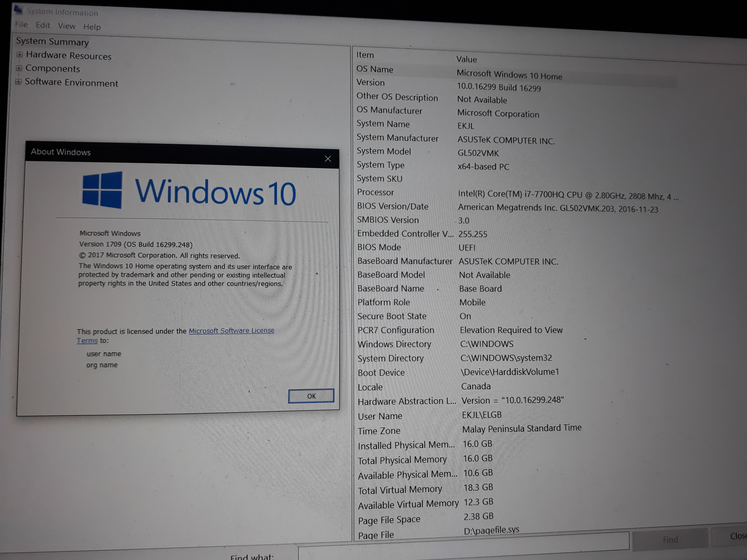Select the Total Physical Memory row label

402,460
